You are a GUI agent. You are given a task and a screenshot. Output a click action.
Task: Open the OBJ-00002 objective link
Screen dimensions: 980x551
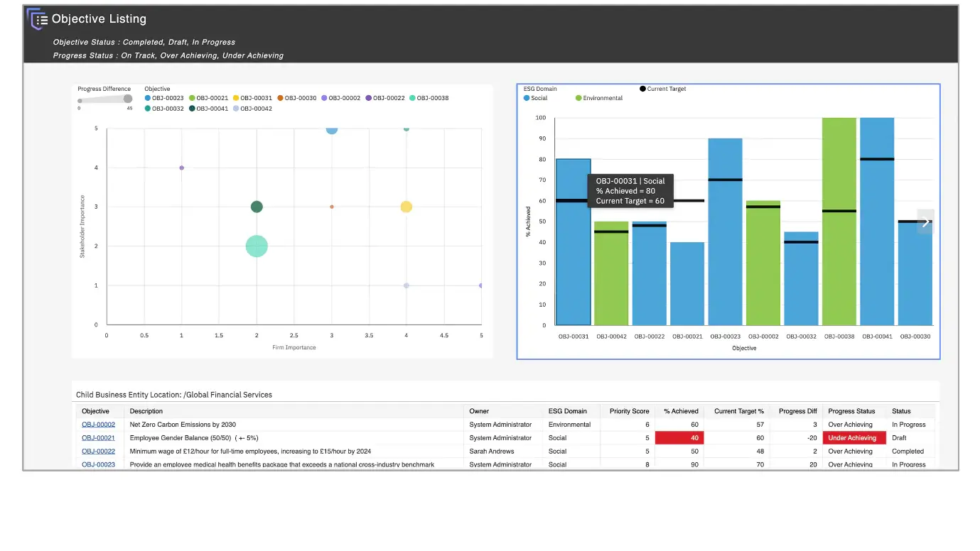pyautogui.click(x=98, y=425)
